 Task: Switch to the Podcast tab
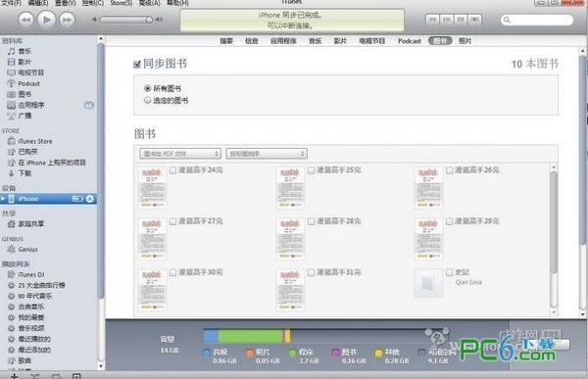coord(410,41)
